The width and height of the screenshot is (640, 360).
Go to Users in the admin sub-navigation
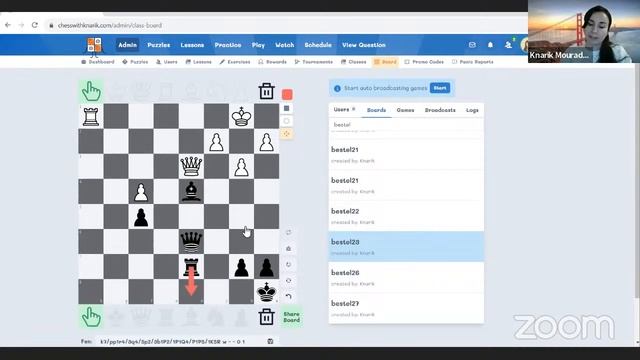click(167, 62)
